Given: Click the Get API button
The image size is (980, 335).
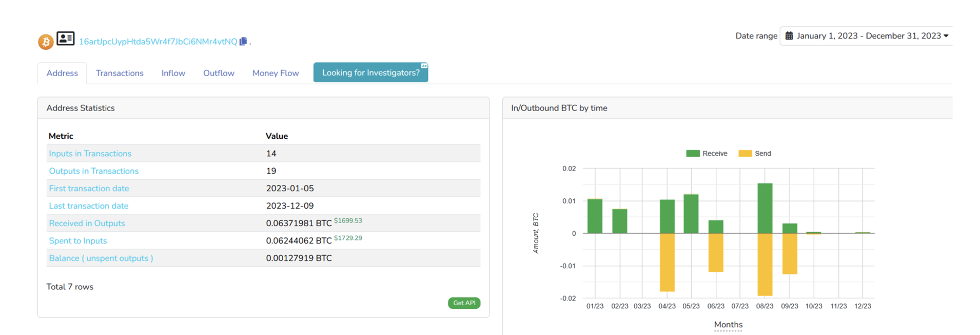Looking at the screenshot, I should coord(464,303).
